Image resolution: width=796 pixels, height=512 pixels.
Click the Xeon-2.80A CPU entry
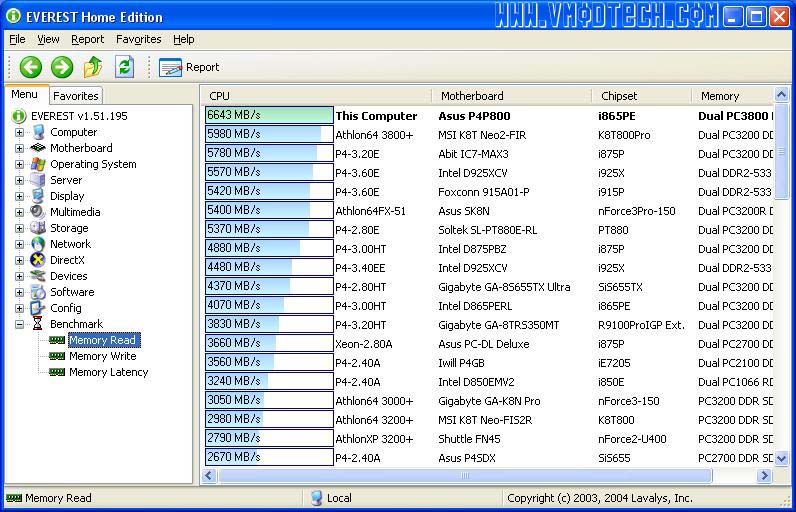(363, 344)
